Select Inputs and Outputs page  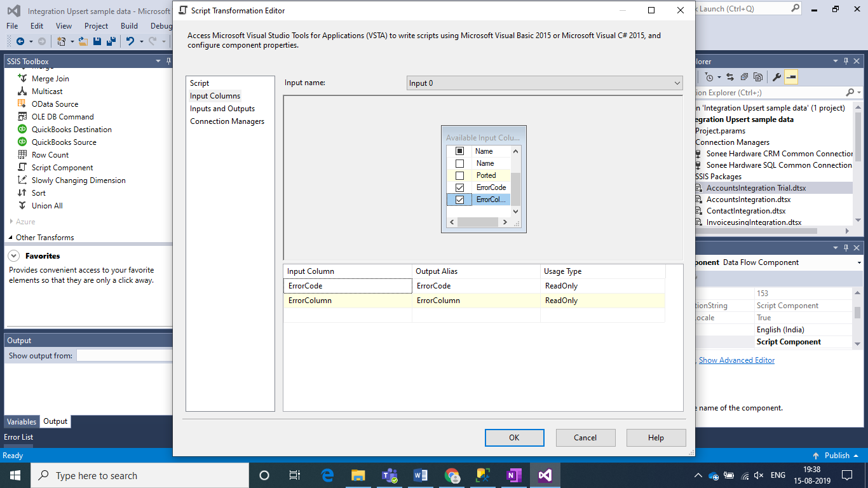pyautogui.click(x=222, y=109)
